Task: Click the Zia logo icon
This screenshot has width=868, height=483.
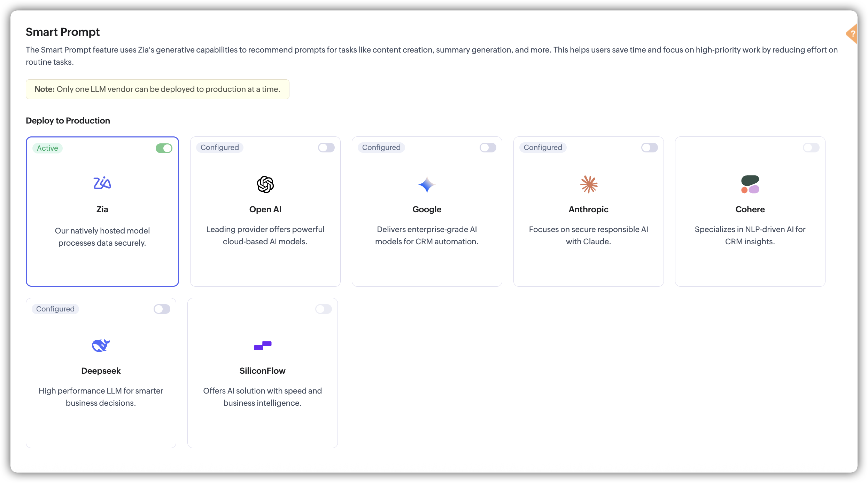Action: click(x=102, y=183)
